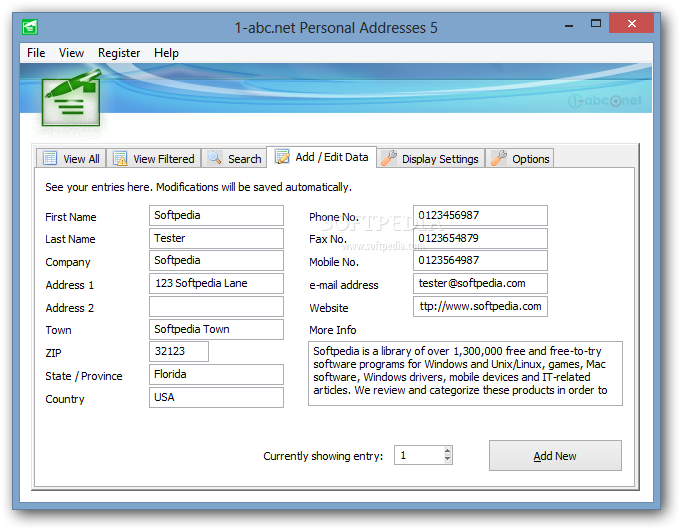Click the 'More Info' label
This screenshot has height=530, width=681.
pyautogui.click(x=333, y=330)
